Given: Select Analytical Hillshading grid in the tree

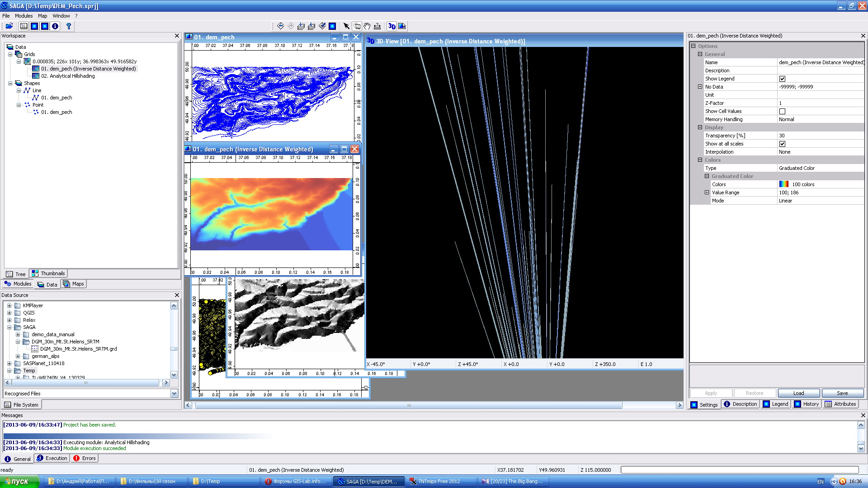Looking at the screenshot, I should click(68, 76).
